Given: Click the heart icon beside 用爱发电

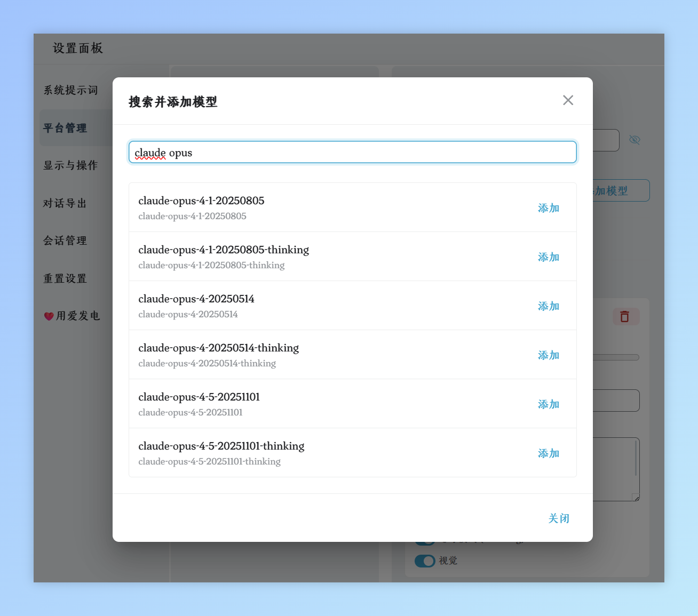Looking at the screenshot, I should click(x=49, y=316).
